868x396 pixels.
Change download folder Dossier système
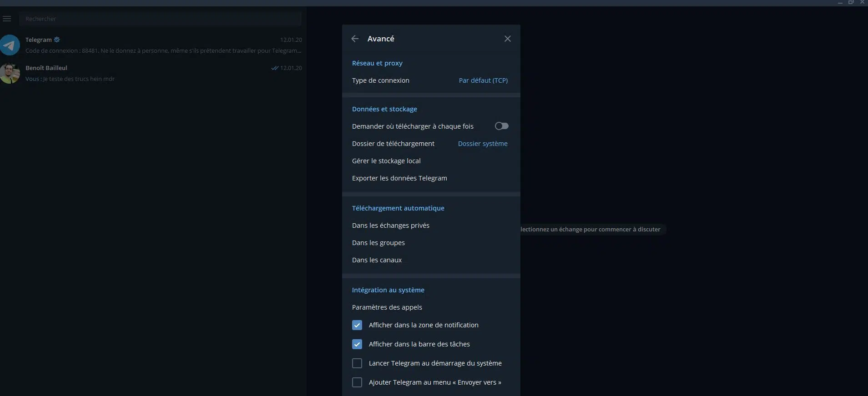[483, 144]
